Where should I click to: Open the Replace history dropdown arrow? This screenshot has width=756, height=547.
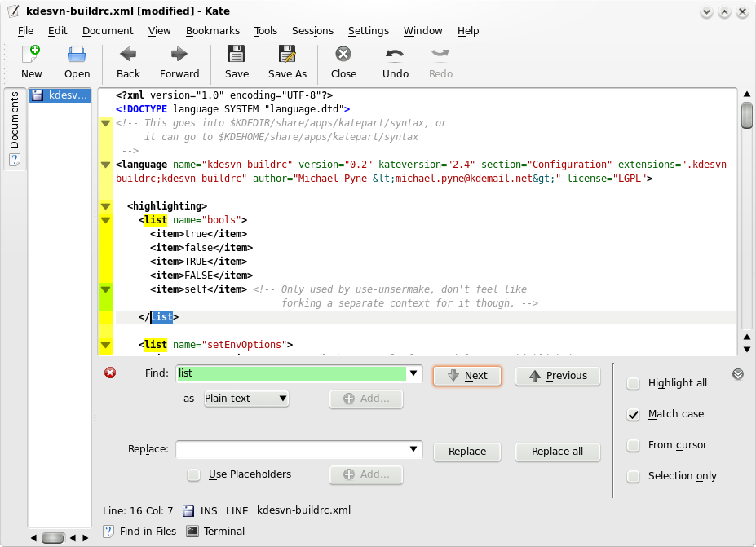pyautogui.click(x=413, y=449)
